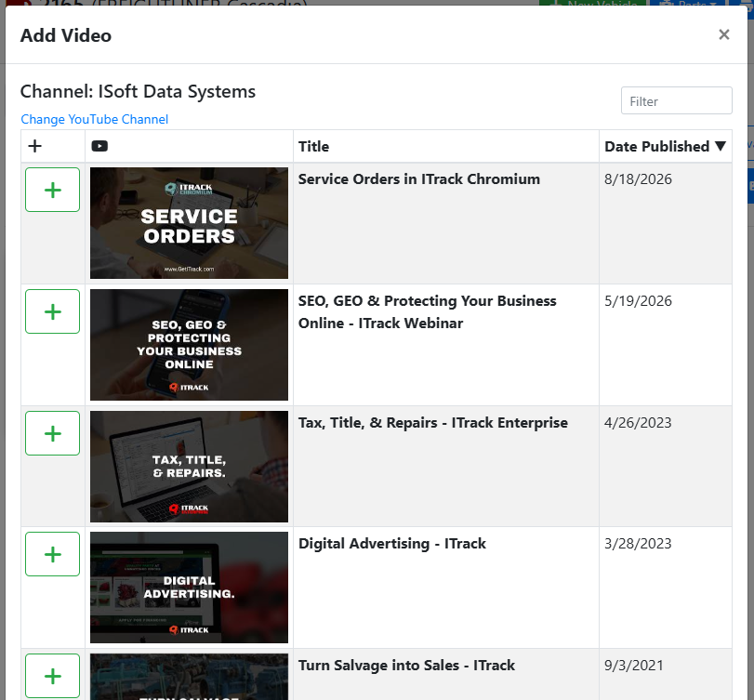754x700 pixels.
Task: Click the Add Video dialog title
Action: pos(66,35)
